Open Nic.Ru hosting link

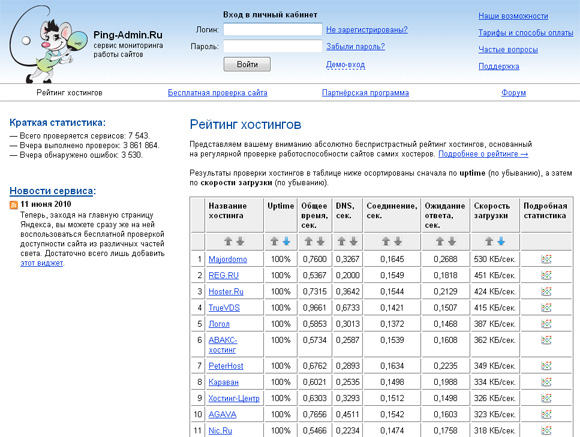point(220,431)
